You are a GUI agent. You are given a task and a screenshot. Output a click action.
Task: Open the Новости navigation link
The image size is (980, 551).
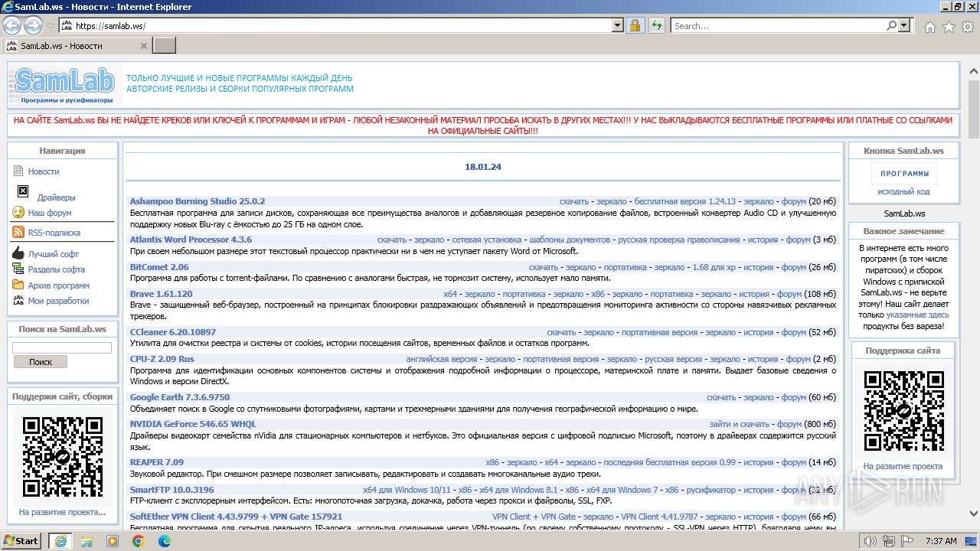(44, 171)
